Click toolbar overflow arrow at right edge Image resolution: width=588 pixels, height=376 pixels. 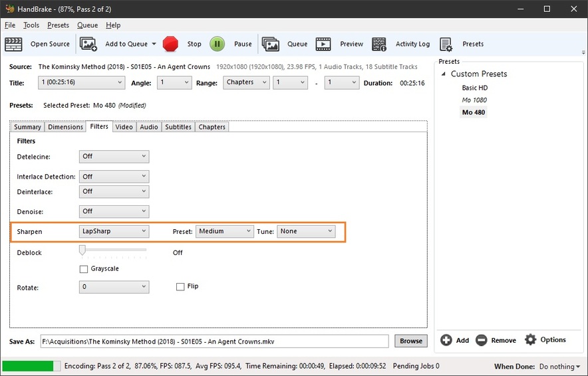click(583, 52)
